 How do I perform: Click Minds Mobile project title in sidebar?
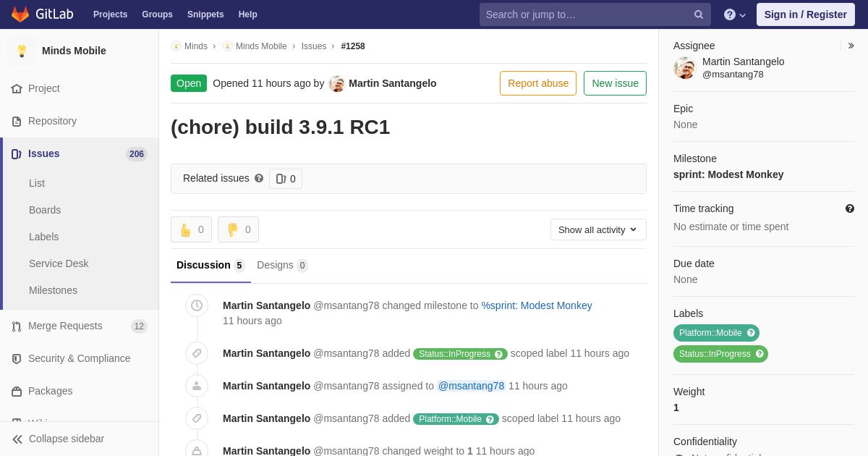(74, 51)
